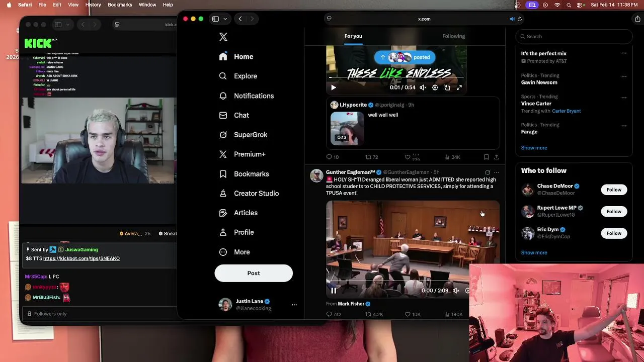Toggle the Safari sidebar button
The width and height of the screenshot is (644, 362).
215,19
